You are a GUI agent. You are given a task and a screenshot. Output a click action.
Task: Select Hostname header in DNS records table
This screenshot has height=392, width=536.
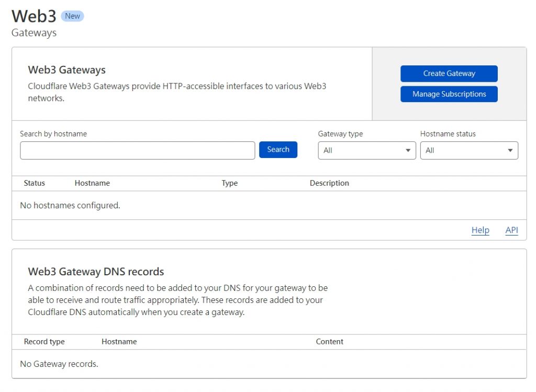[x=119, y=342]
